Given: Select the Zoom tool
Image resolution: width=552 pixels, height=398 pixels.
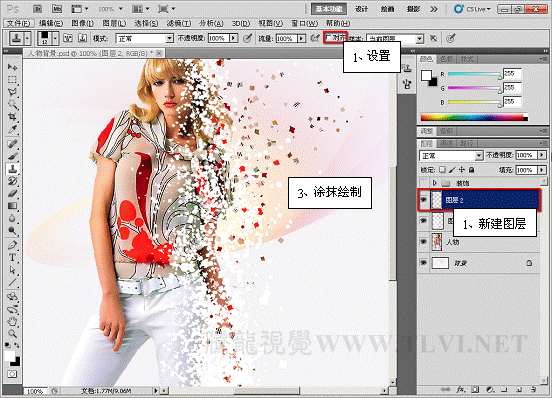Looking at the screenshot, I should tap(12, 333).
